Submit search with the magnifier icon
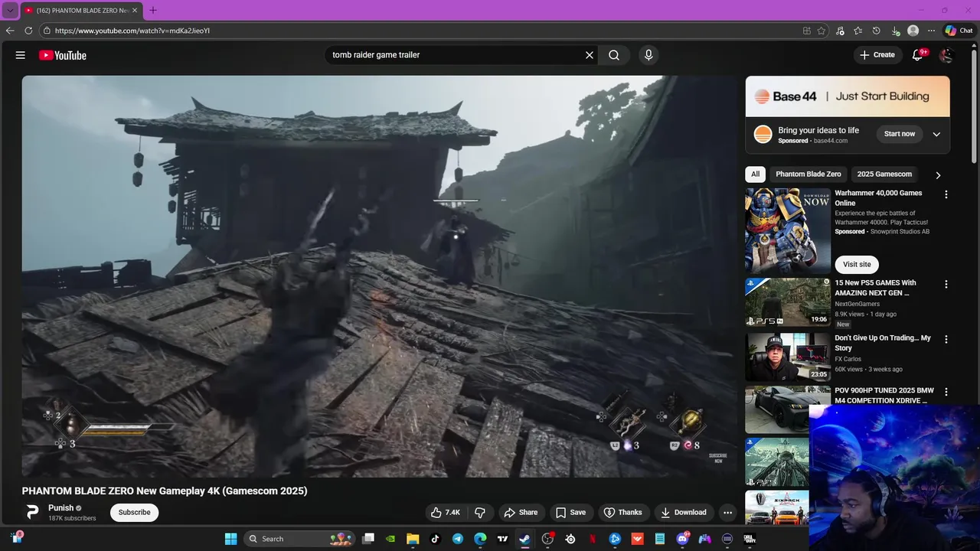The width and height of the screenshot is (980, 551). [x=614, y=55]
